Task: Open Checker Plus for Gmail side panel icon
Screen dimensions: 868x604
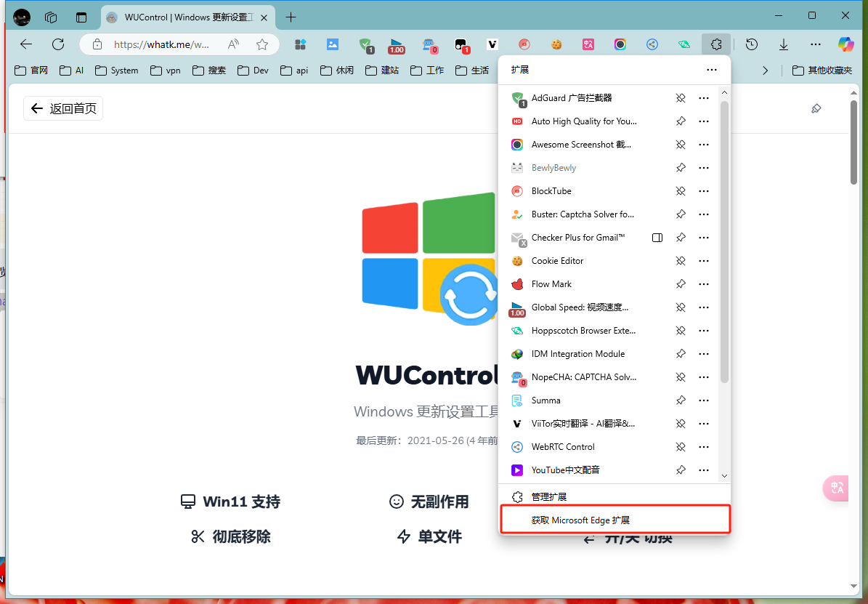Action: 657,238
